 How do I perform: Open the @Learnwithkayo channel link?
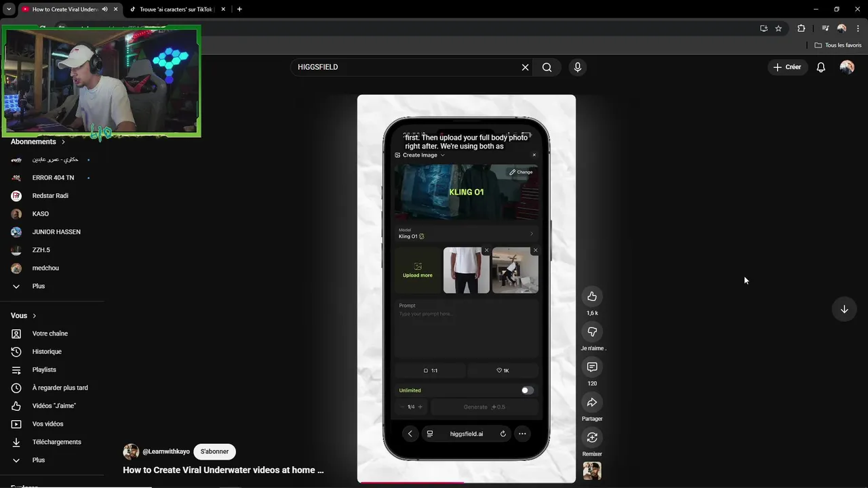click(166, 451)
